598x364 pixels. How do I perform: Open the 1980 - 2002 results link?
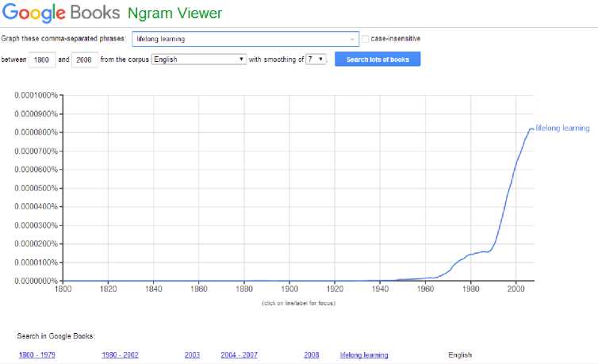[120, 355]
